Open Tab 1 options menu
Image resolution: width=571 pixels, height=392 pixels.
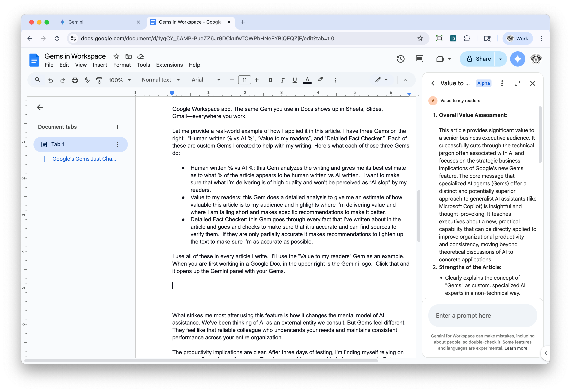point(117,144)
